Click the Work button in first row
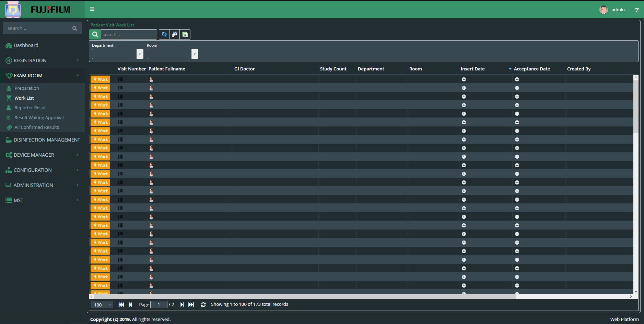644x324 pixels. click(101, 79)
